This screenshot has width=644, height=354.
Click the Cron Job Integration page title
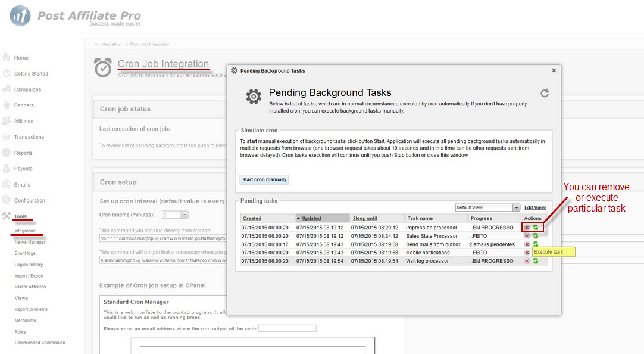[164, 64]
